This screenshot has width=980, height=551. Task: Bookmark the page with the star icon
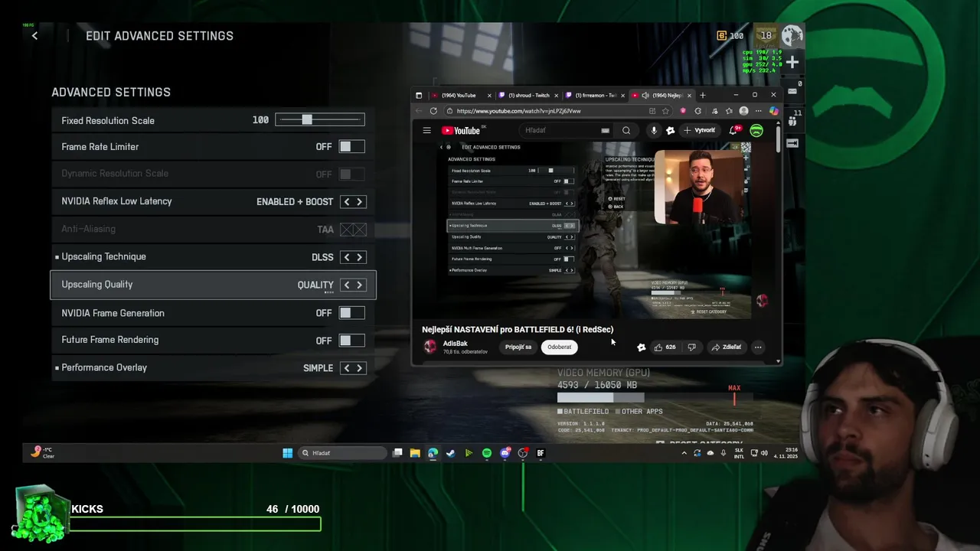tap(665, 111)
